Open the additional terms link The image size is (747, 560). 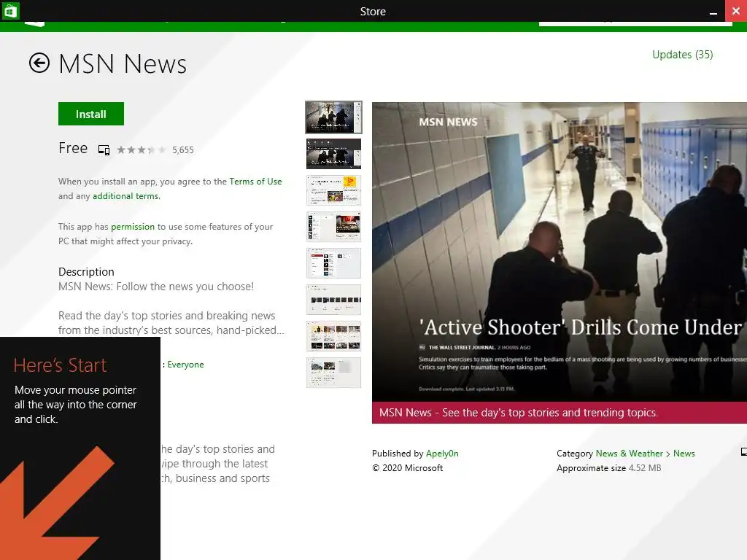[x=125, y=196]
